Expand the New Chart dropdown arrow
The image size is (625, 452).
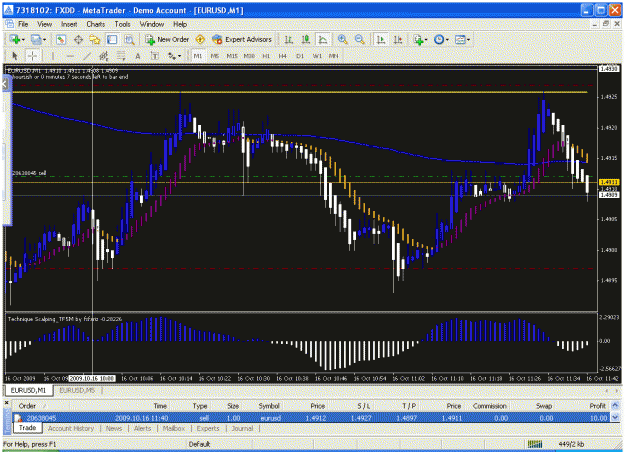pyautogui.click(x=24, y=40)
